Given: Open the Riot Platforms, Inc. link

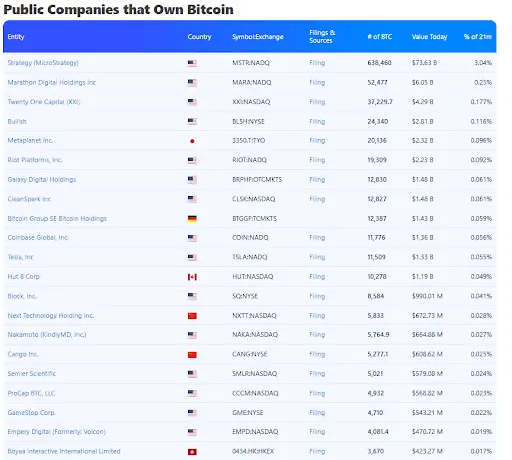Looking at the screenshot, I should 35,160.
